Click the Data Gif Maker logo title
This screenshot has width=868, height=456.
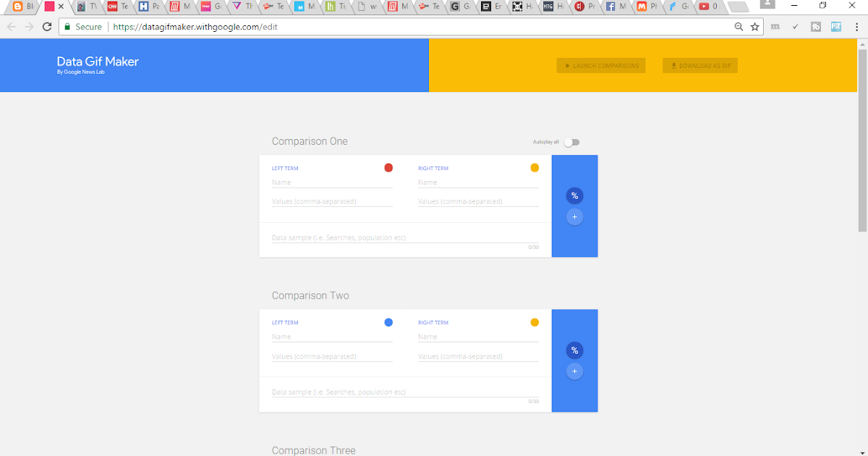tap(98, 62)
